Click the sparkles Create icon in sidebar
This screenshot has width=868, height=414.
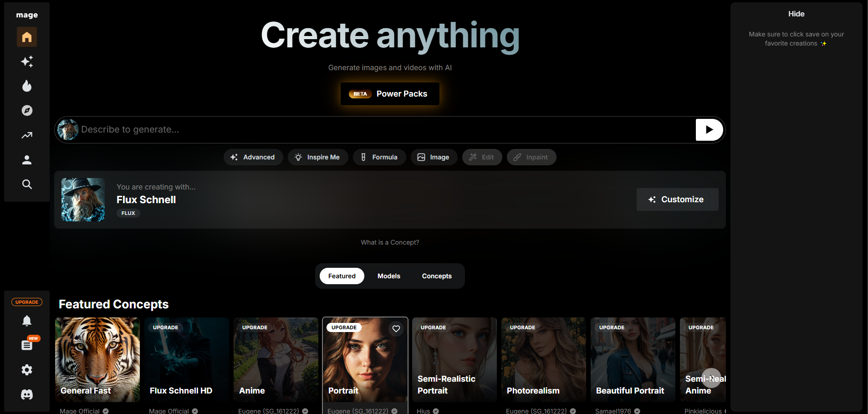click(x=27, y=61)
